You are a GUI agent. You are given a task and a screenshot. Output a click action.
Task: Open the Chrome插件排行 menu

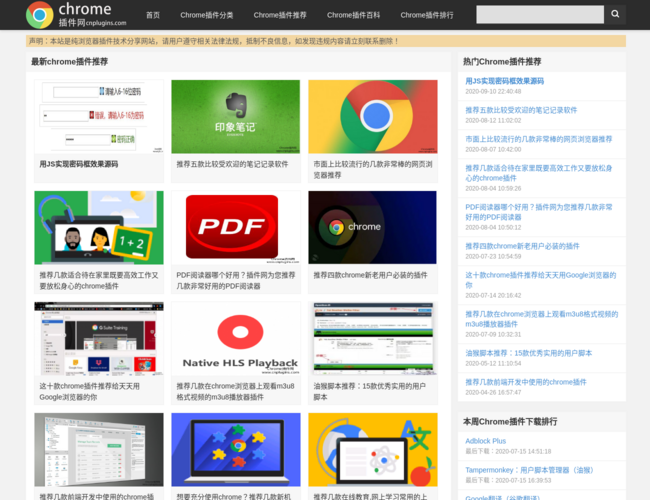pos(427,15)
